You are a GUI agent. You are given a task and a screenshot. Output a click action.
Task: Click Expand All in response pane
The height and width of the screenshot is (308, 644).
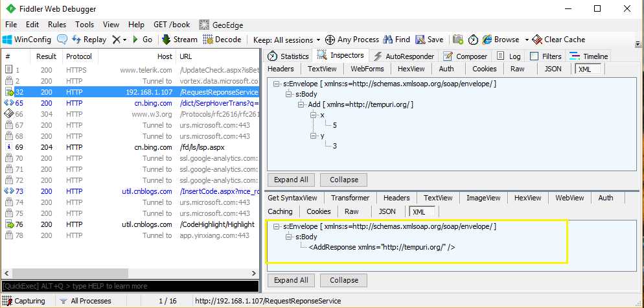291,281
